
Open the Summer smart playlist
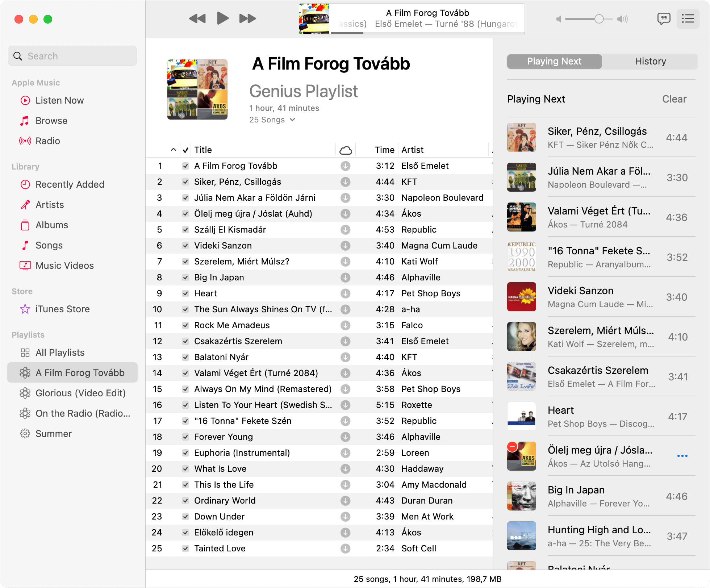tap(72, 434)
